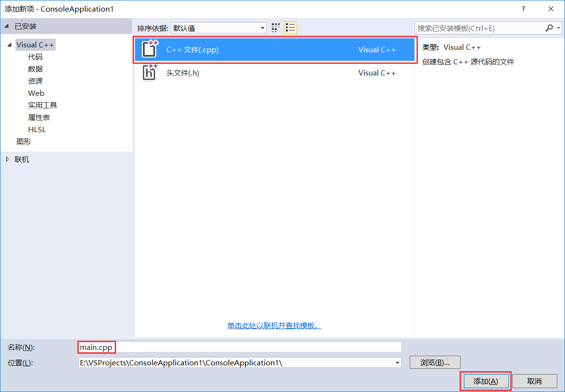565x392 pixels.
Task: Select the 图形 category
Action: 24,141
